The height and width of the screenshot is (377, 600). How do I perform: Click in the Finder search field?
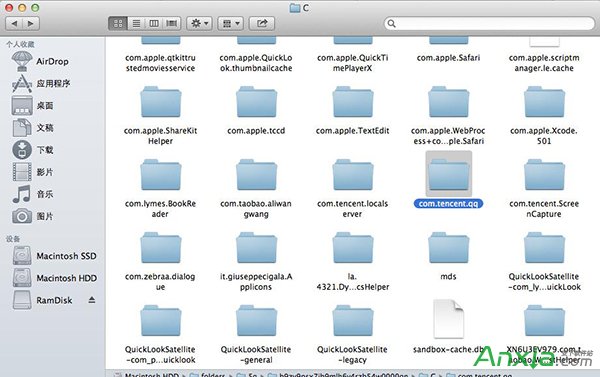[x=489, y=23]
